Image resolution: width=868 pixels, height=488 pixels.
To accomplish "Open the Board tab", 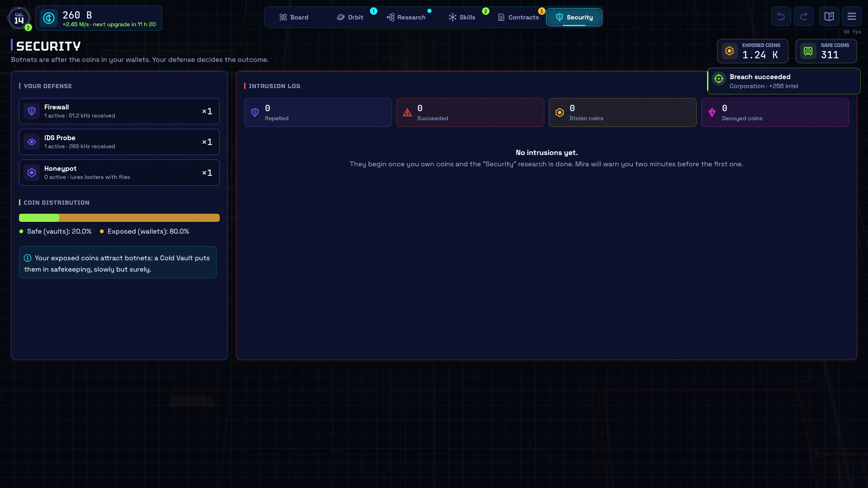I will coord(294,17).
